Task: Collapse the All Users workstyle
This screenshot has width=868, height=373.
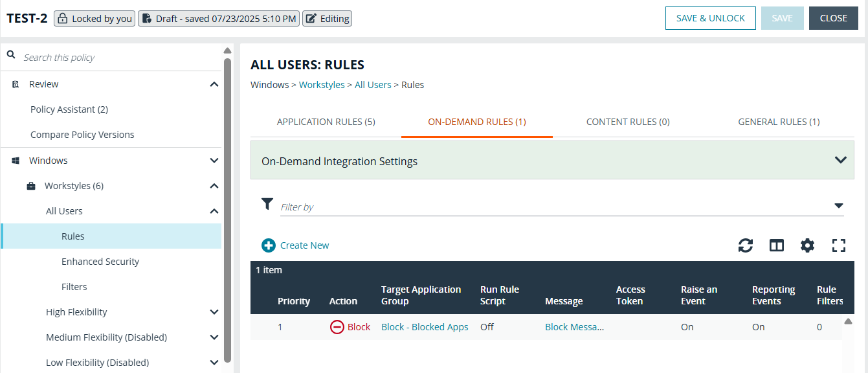Action: [x=214, y=211]
